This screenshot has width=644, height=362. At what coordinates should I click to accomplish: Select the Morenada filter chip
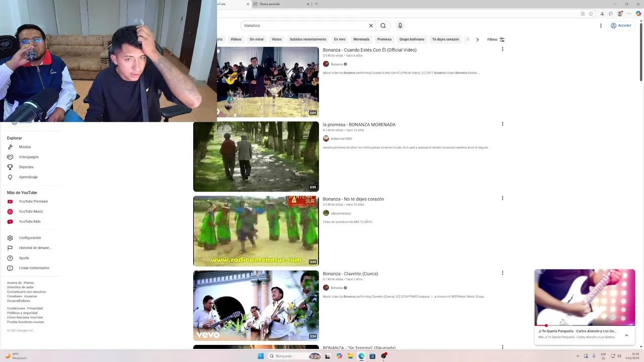[361, 39]
